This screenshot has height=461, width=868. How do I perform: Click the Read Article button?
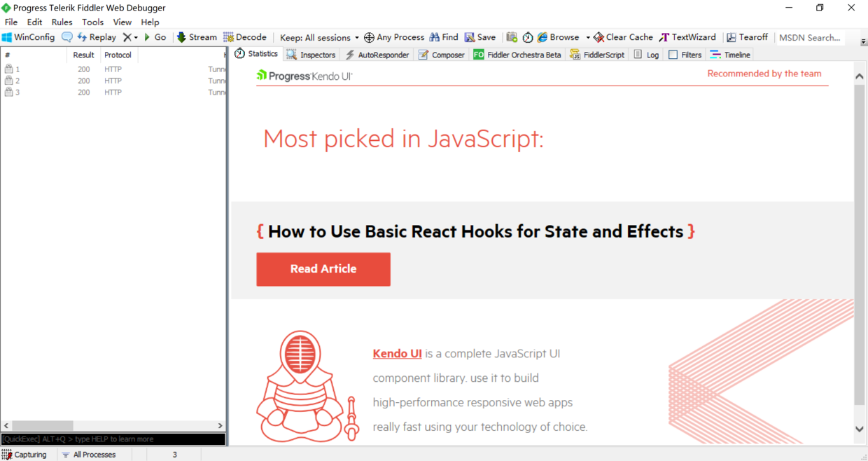[x=323, y=269]
